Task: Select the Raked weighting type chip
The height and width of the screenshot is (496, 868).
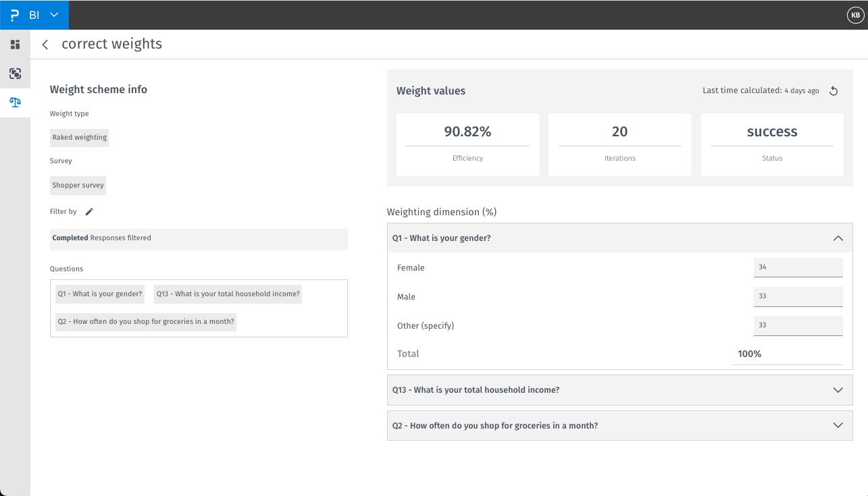Action: tap(79, 138)
